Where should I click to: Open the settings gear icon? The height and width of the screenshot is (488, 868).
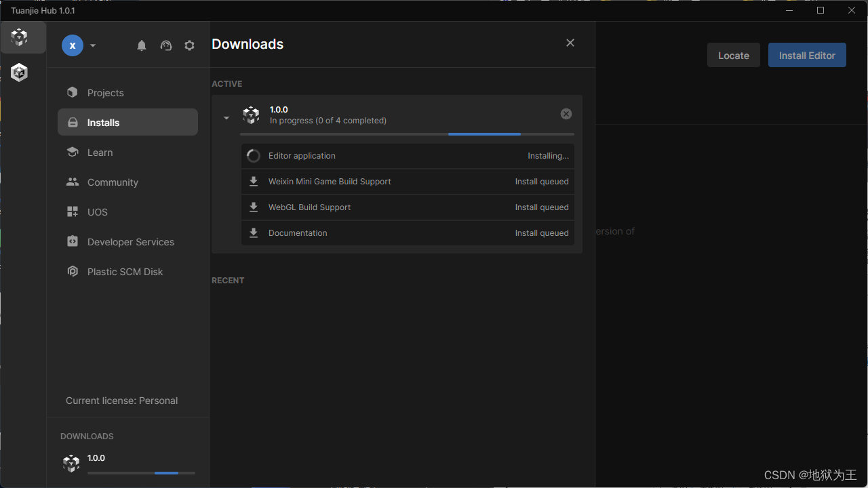pos(189,45)
